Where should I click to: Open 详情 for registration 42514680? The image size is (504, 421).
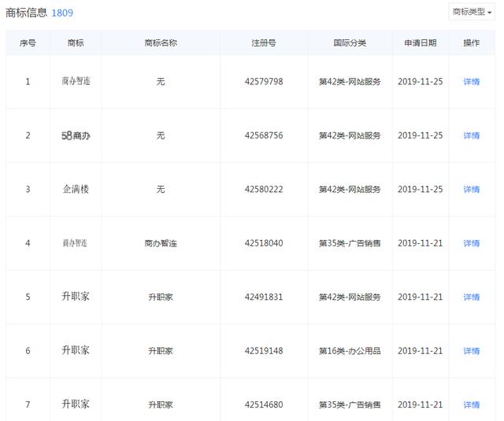click(x=472, y=404)
